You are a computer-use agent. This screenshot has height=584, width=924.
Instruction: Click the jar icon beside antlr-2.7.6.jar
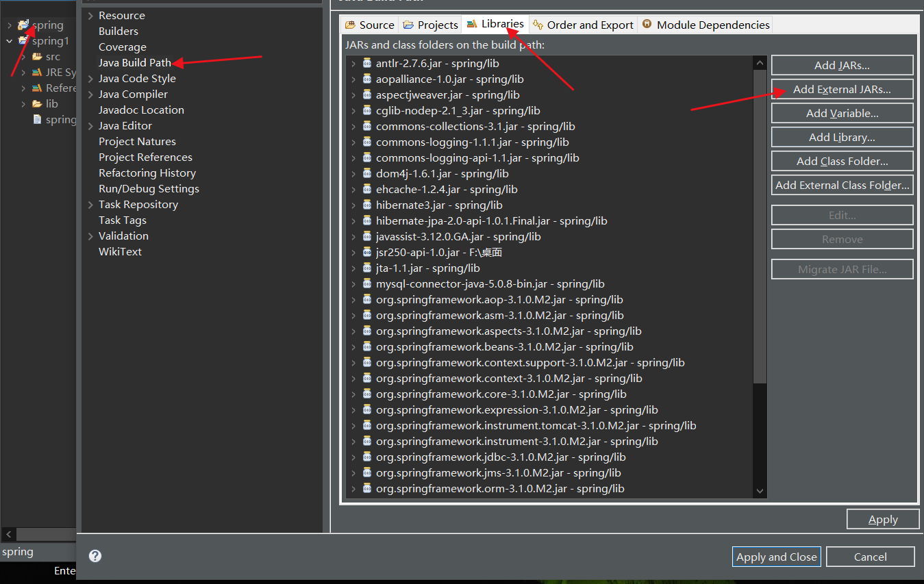tap(366, 63)
